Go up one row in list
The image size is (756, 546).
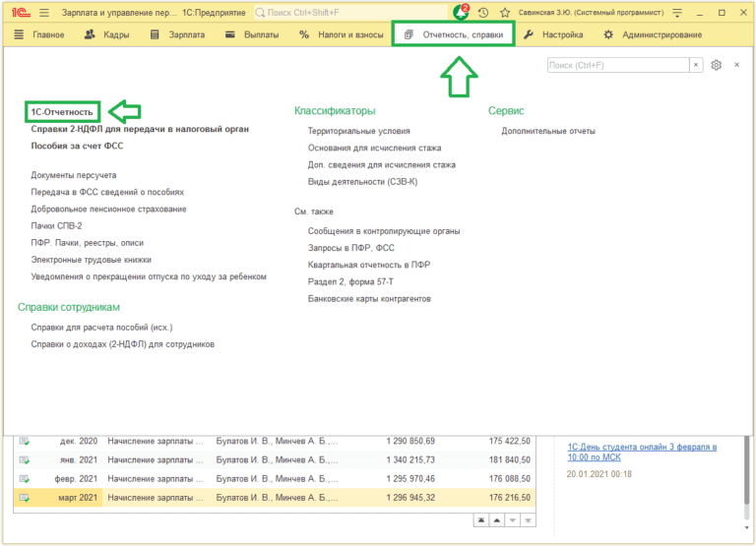point(496,520)
